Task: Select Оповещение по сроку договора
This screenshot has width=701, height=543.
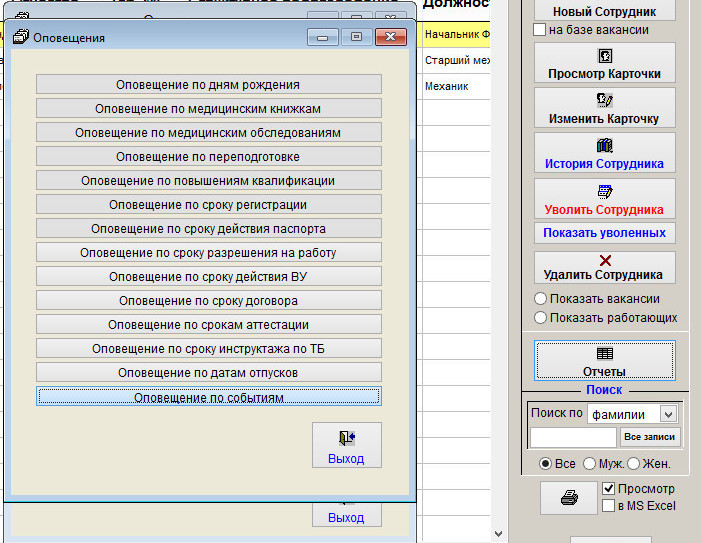Action: coord(208,301)
